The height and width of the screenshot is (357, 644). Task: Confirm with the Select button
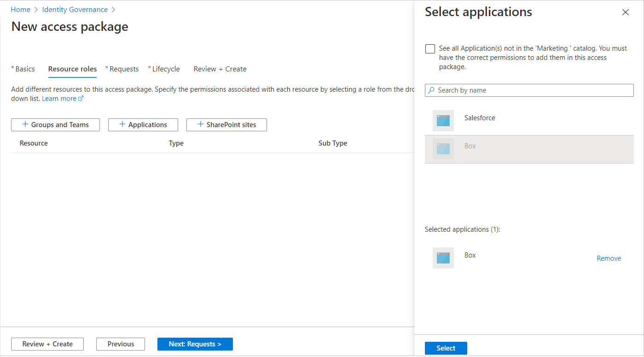[446, 348]
